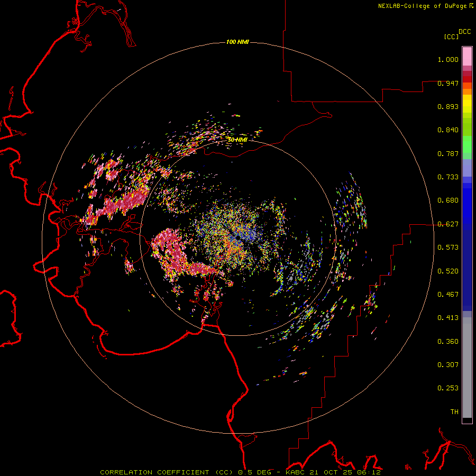Select the 0.733 legend value
This screenshot has width=476, height=476.
point(448,177)
